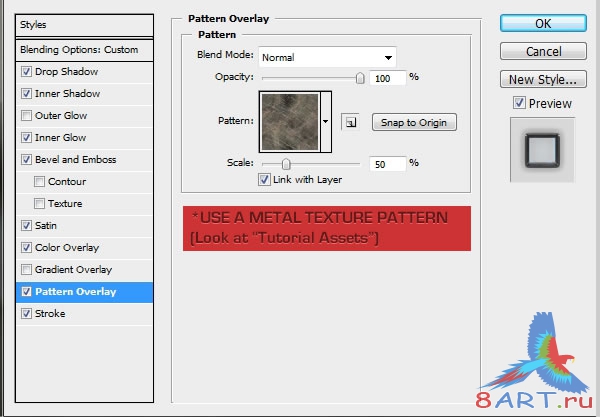The width and height of the screenshot is (600, 417).
Task: Open Satin settings
Action: pyautogui.click(x=46, y=225)
